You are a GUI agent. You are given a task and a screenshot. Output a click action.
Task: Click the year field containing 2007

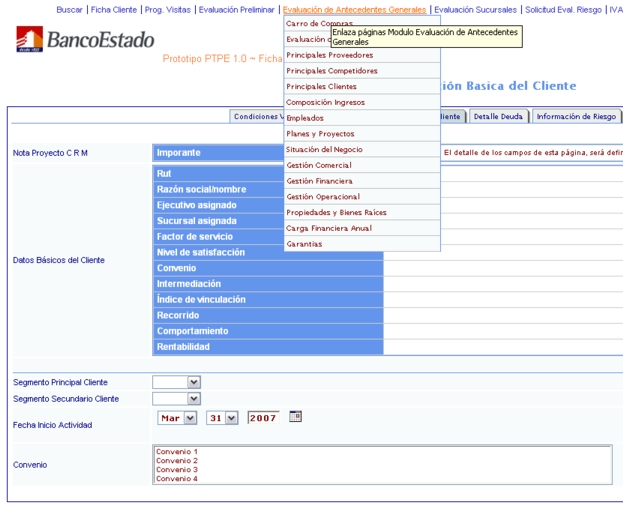click(x=263, y=418)
